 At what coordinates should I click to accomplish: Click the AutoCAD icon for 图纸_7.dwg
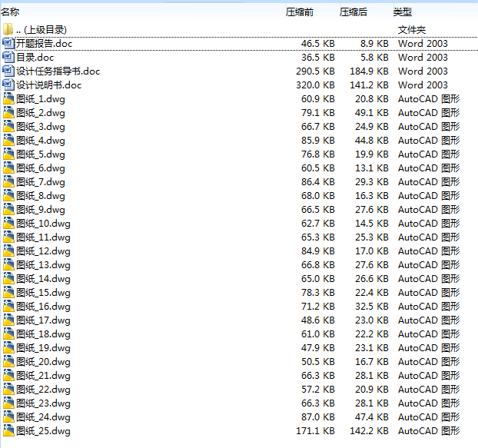point(8,181)
